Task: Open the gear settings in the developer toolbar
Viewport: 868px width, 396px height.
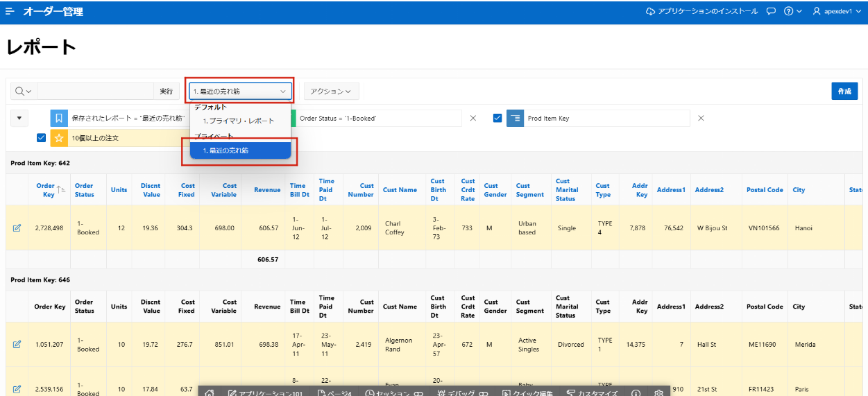Action: click(658, 393)
